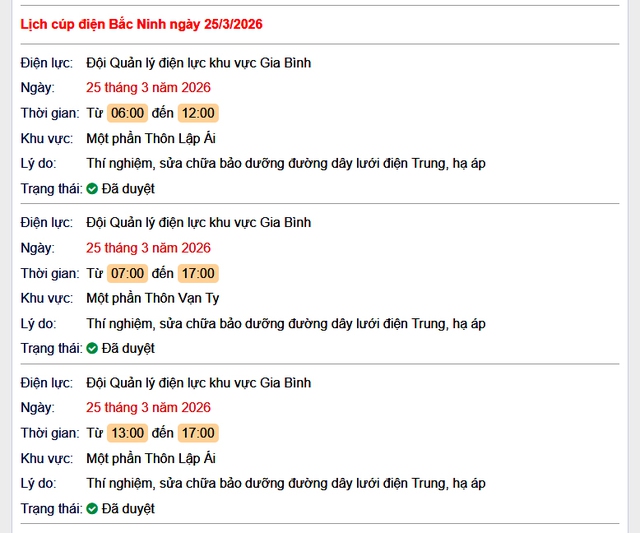The height and width of the screenshot is (533, 640).
Task: Click the 17:00 end time beside 07:00
Action: [x=197, y=273]
